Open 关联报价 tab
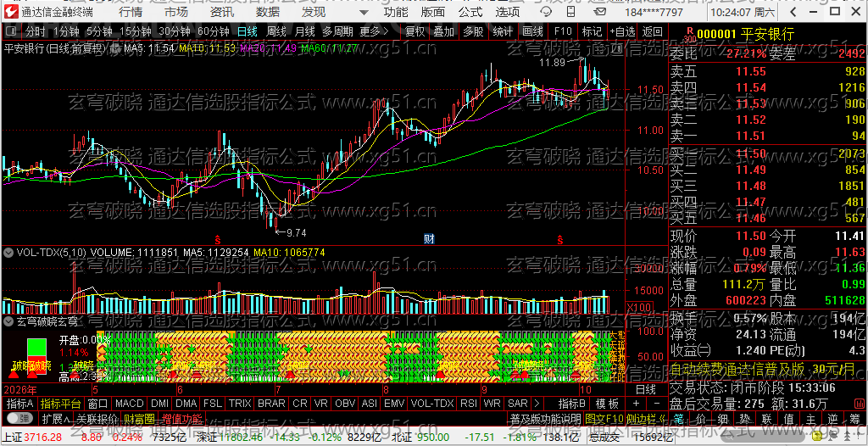The image size is (868, 446). (97, 418)
